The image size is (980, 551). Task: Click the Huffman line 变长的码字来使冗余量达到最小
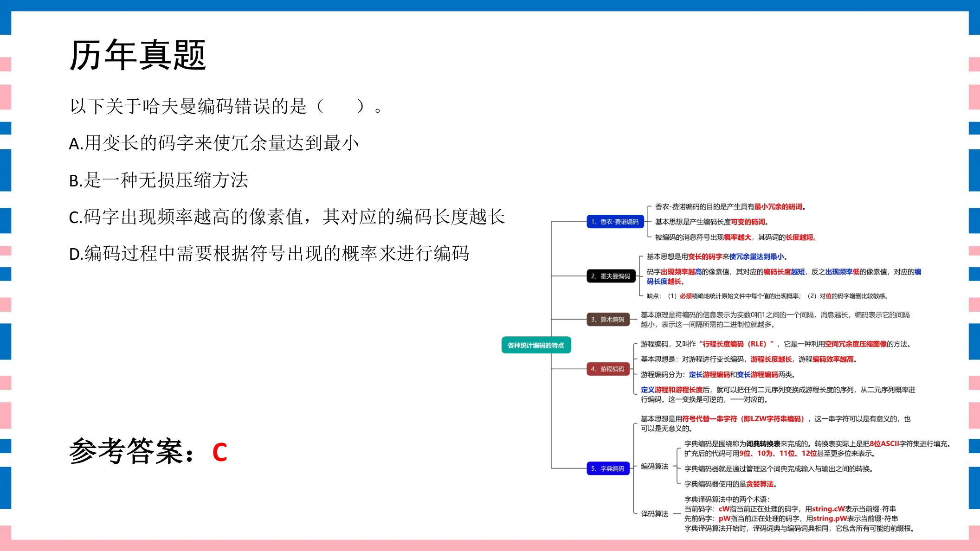pyautogui.click(x=717, y=256)
